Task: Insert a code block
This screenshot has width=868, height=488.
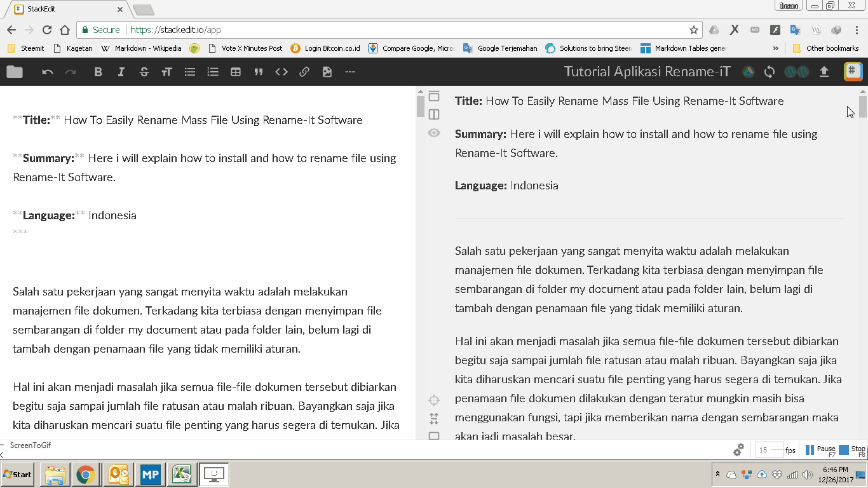Action: 281,72
